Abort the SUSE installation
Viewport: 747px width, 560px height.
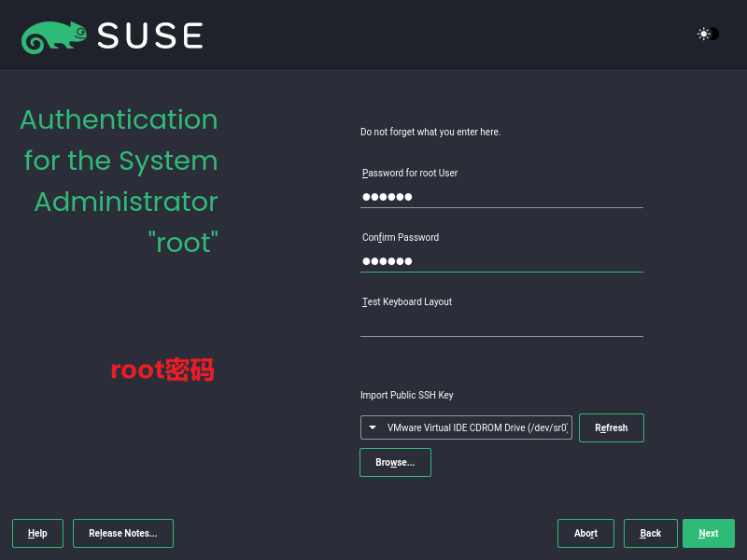(585, 533)
